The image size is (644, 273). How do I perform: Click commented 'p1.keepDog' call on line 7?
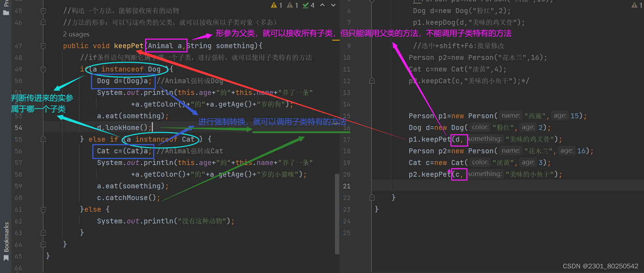coord(434,23)
